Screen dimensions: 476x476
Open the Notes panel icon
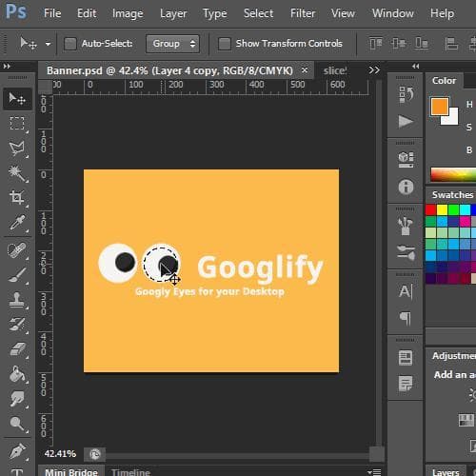click(x=406, y=384)
